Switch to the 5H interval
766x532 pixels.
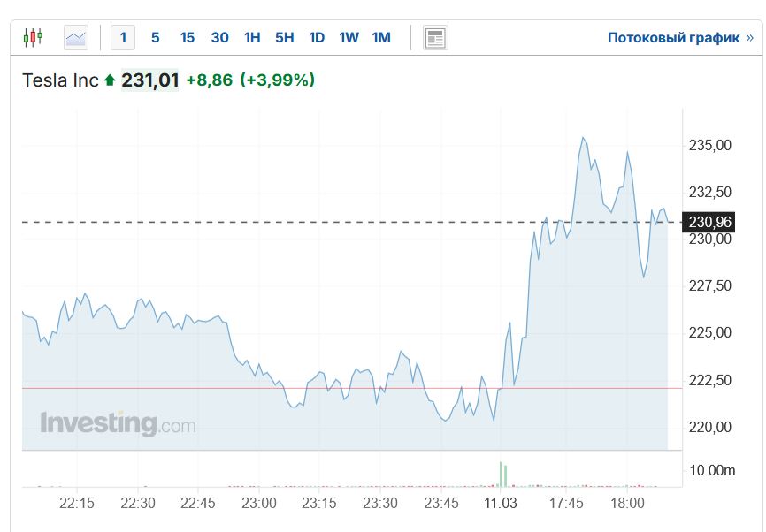pos(284,38)
